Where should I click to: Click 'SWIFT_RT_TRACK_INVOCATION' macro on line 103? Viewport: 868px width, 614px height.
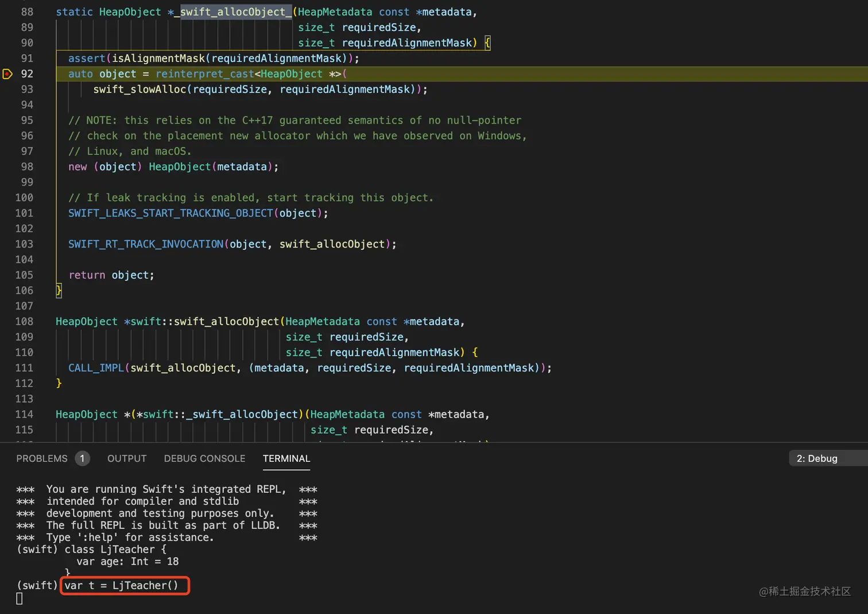coord(146,244)
